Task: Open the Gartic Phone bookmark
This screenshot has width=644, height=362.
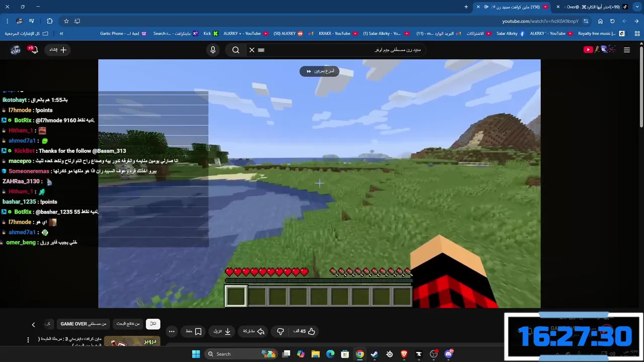Action: [123, 34]
